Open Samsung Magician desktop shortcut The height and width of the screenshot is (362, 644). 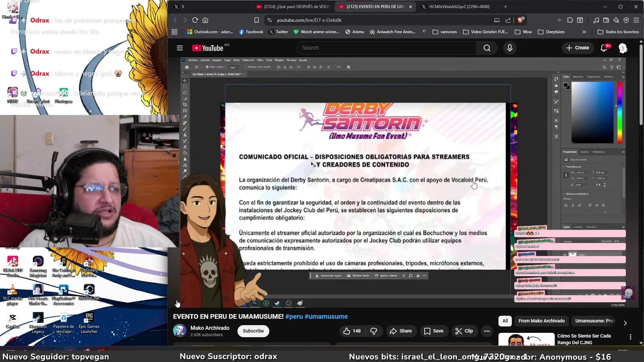[38, 266]
